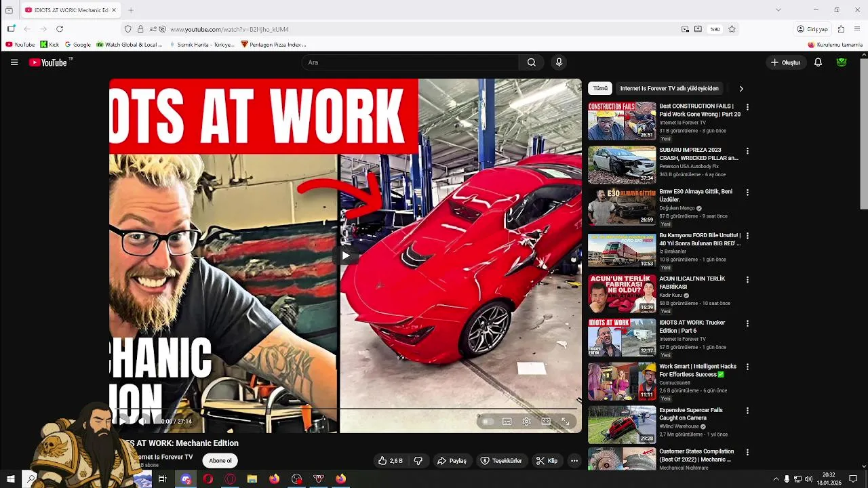
Task: Click the video progress bar
Action: point(345,409)
